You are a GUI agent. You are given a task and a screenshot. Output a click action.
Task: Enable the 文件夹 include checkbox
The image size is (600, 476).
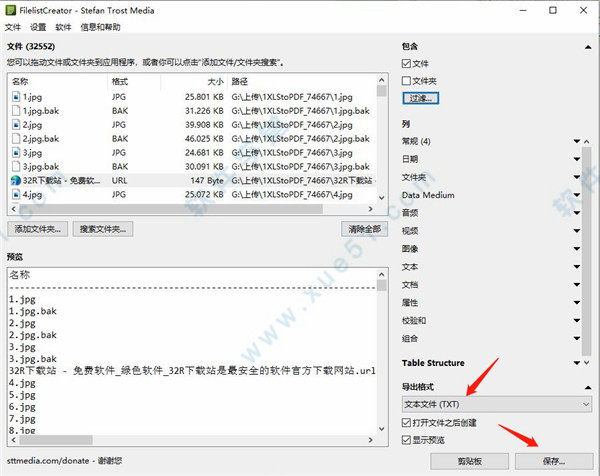[x=407, y=80]
